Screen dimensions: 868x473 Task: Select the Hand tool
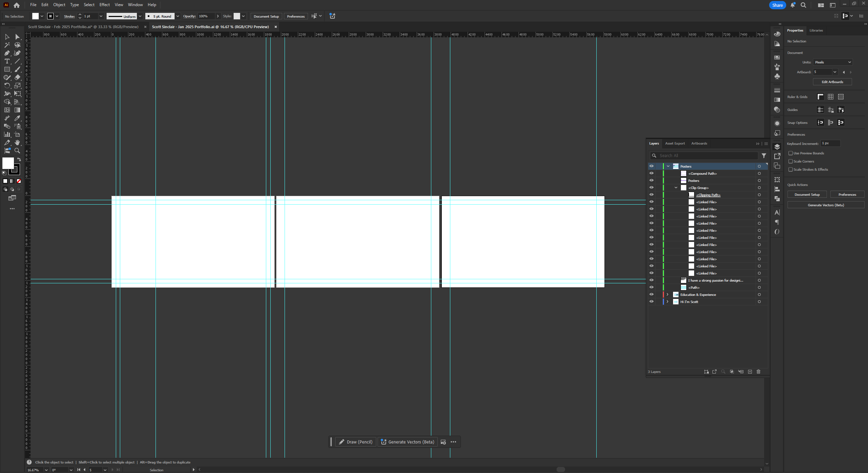point(17,142)
